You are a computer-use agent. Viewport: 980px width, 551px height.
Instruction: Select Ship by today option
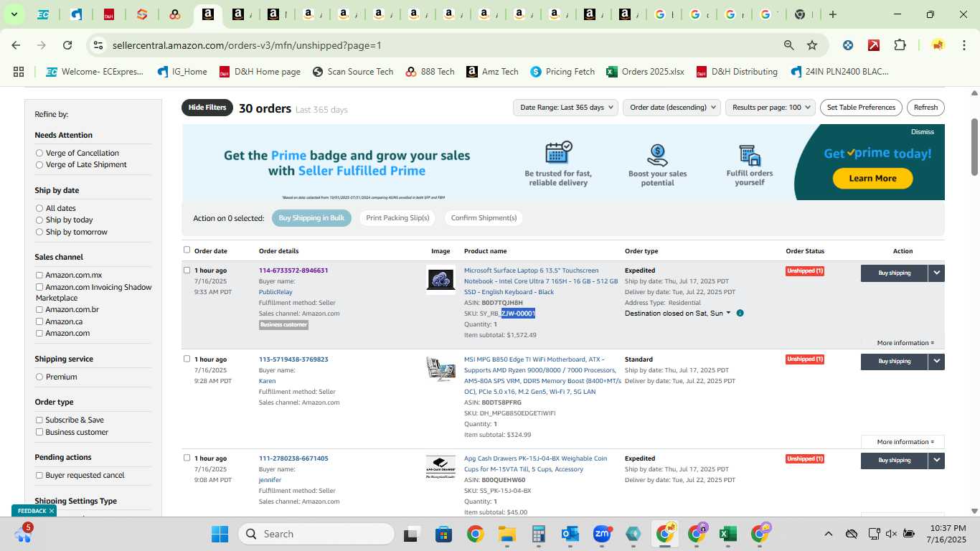tap(39, 220)
